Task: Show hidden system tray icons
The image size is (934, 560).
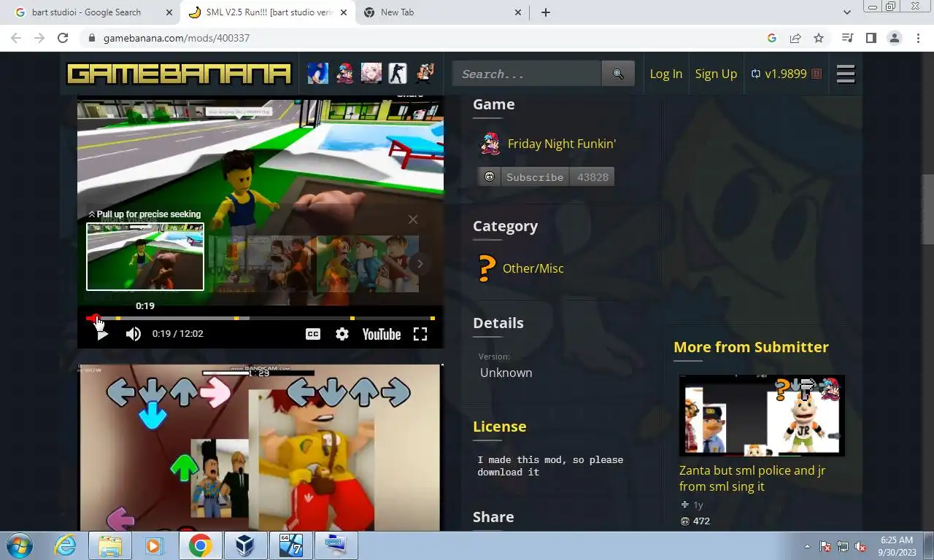Action: [807, 546]
